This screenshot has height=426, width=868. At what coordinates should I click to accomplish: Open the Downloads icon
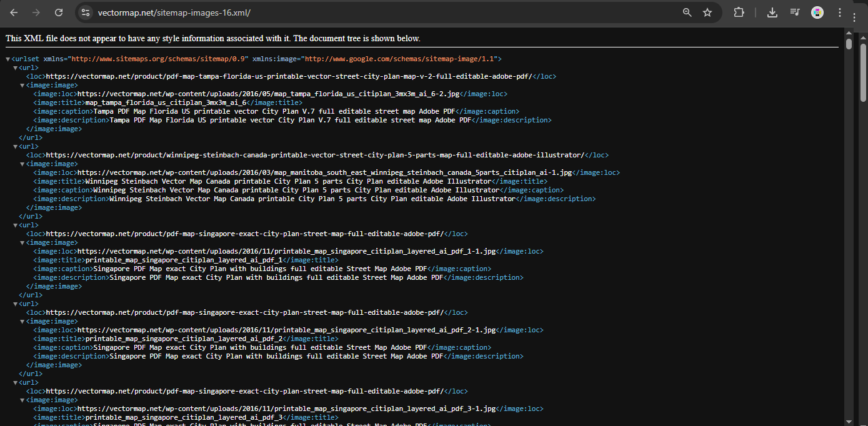772,12
